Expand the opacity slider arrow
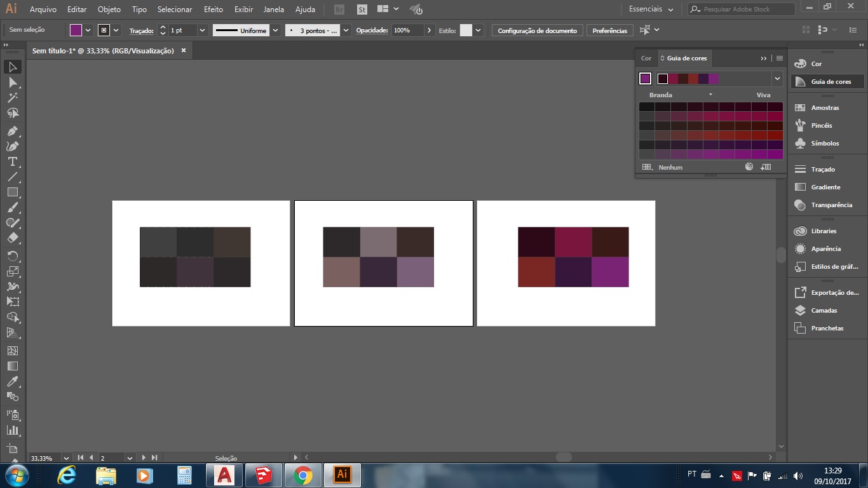This screenshot has width=868, height=488. coord(430,30)
